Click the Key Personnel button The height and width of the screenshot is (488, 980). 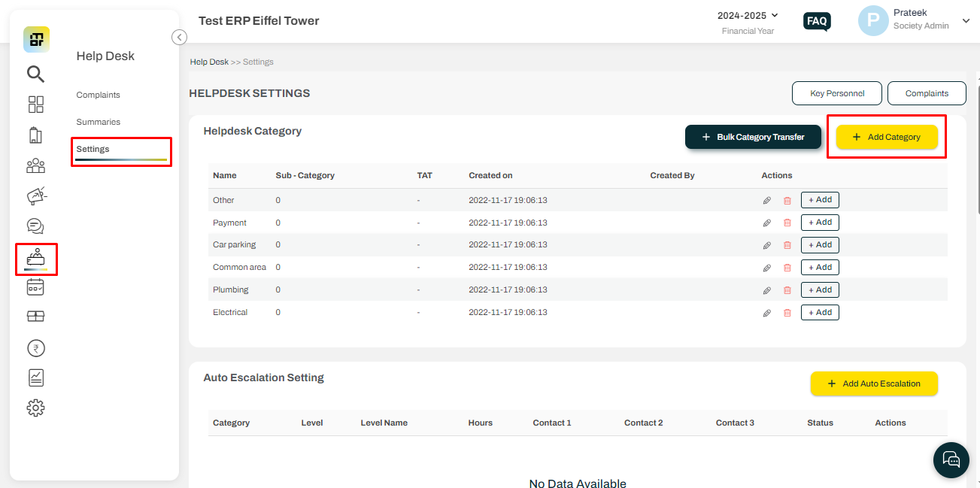pos(836,93)
